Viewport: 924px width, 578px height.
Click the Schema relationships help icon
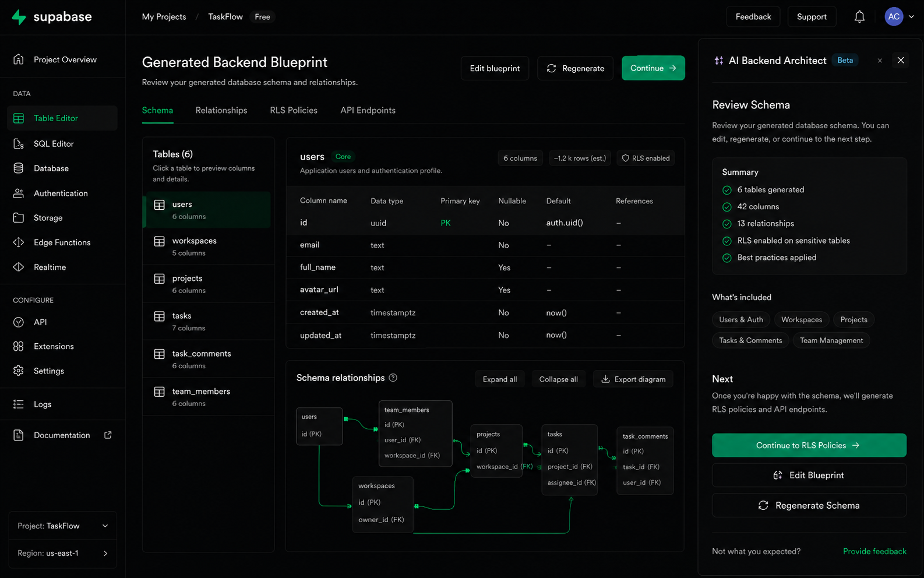(393, 378)
